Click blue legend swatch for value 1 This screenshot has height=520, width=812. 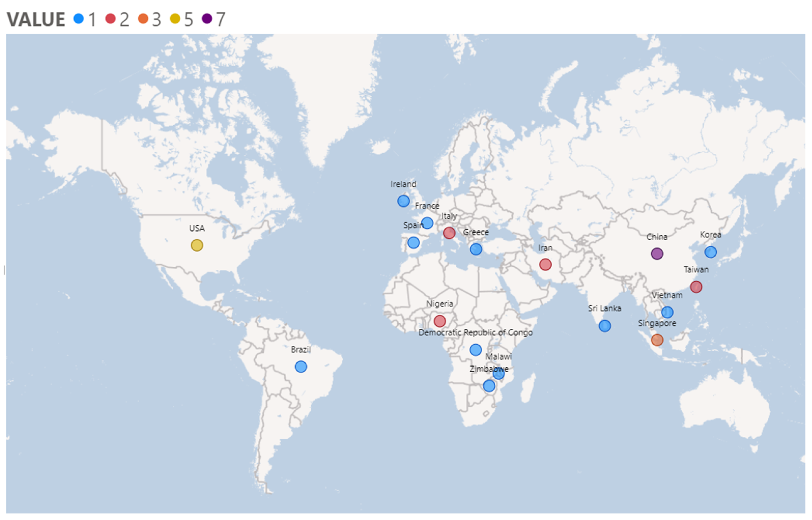coord(79,19)
